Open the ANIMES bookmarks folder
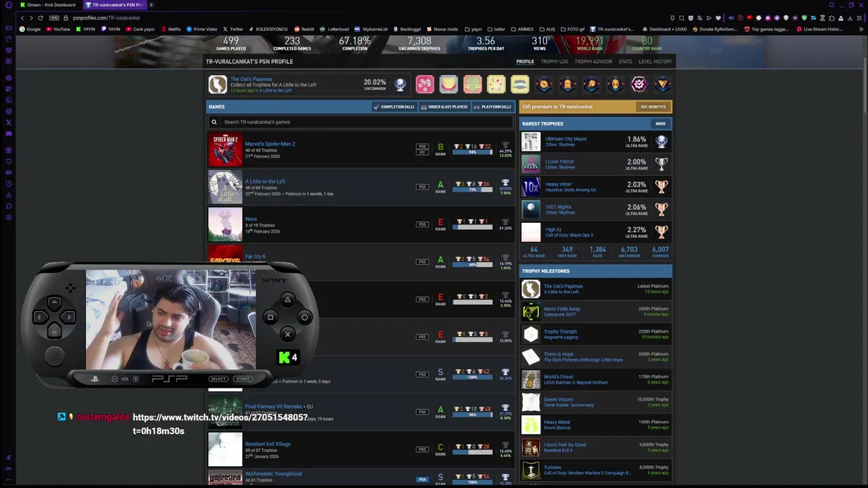 pyautogui.click(x=521, y=29)
